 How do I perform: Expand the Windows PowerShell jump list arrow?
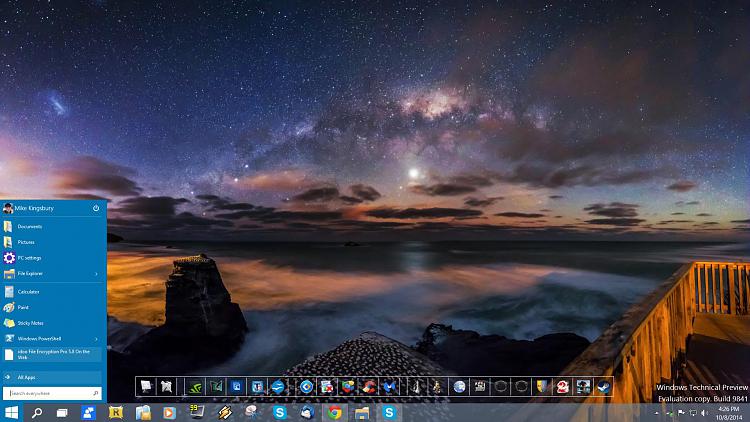pos(97,339)
